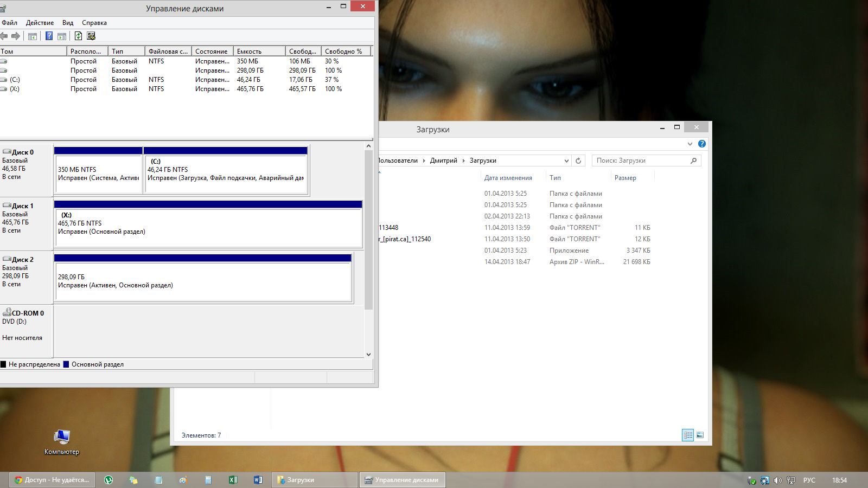Click the blue Help question mark icon

(49, 36)
